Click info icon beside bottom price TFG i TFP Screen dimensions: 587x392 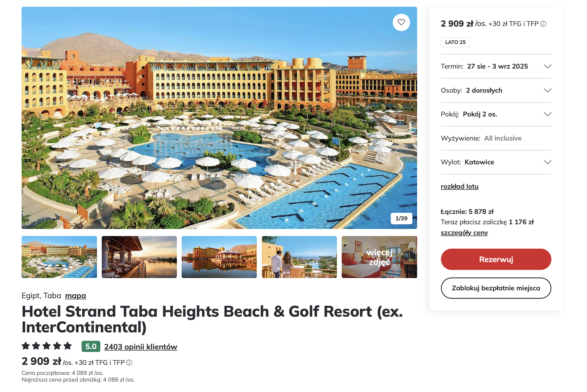click(129, 363)
